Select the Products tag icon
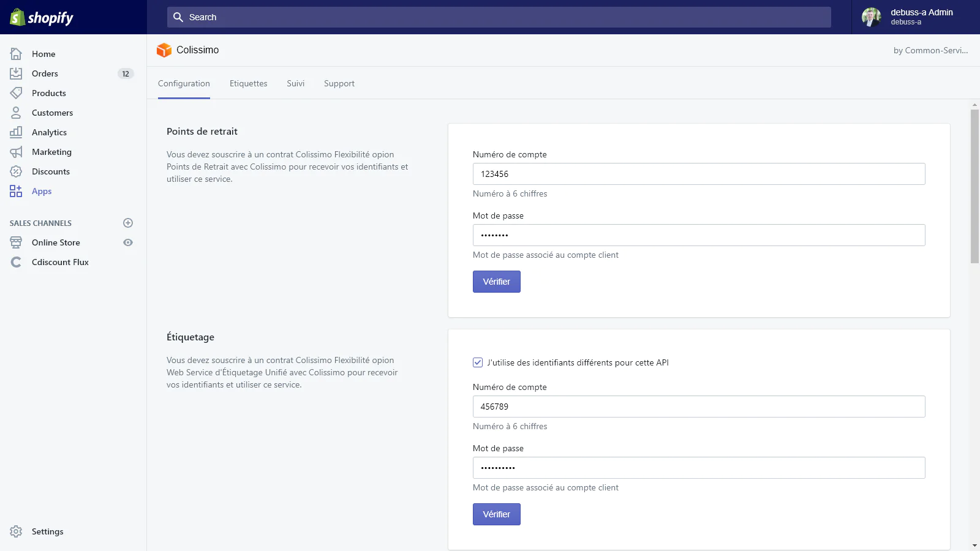 tap(16, 93)
